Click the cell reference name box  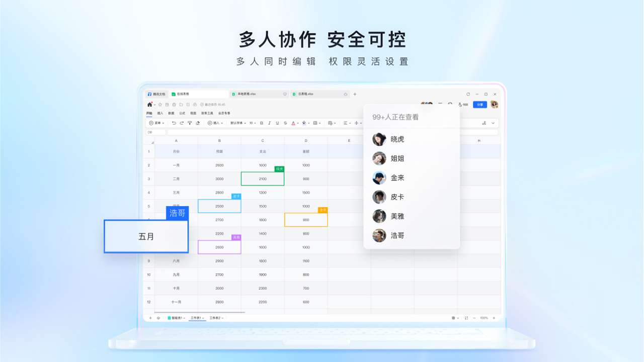click(155, 132)
